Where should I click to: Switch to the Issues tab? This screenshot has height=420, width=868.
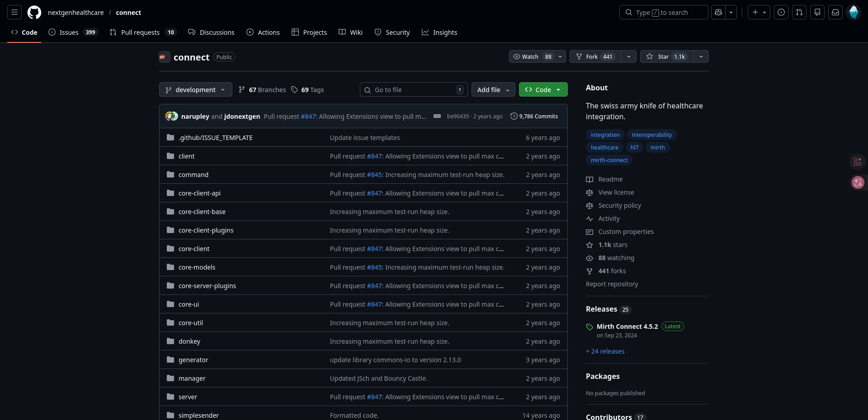click(x=72, y=33)
